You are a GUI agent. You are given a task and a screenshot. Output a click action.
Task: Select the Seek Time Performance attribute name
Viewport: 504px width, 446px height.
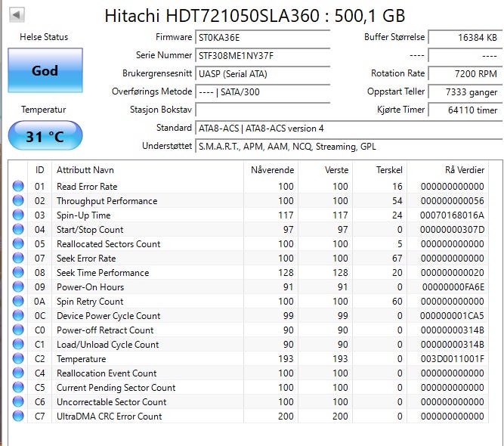[103, 273]
